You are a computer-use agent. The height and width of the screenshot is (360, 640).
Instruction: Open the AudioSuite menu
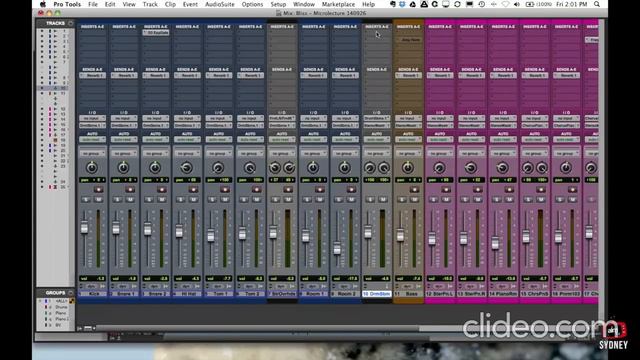[x=220, y=4]
